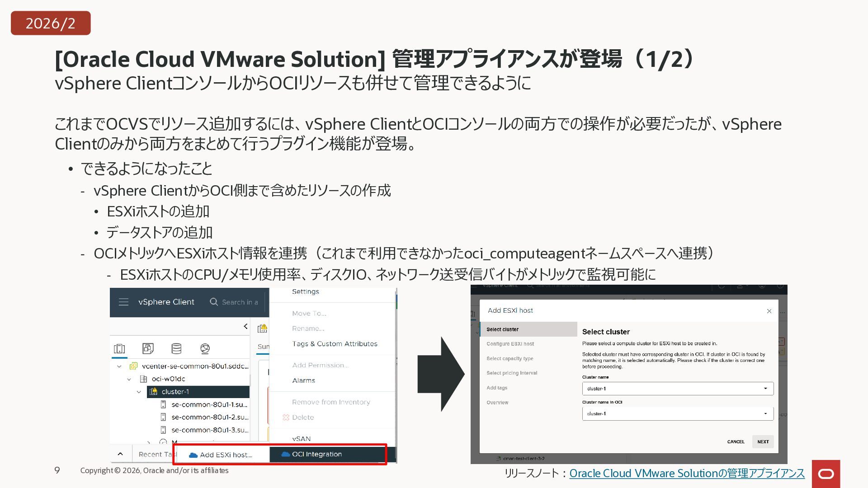Select the cluster-1 tree item
Screen dimensions: 868x488
pos(175,392)
